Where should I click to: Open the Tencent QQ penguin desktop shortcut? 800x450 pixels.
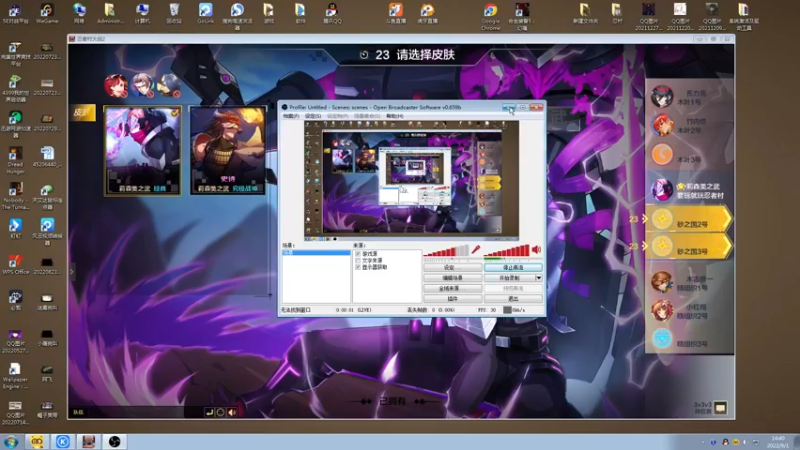coord(332,13)
